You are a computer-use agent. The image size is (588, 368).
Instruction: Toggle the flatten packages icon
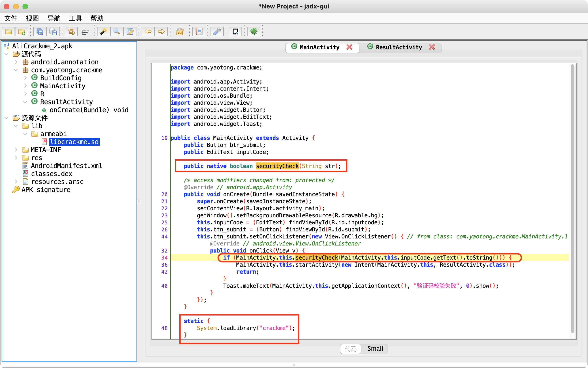(85, 32)
